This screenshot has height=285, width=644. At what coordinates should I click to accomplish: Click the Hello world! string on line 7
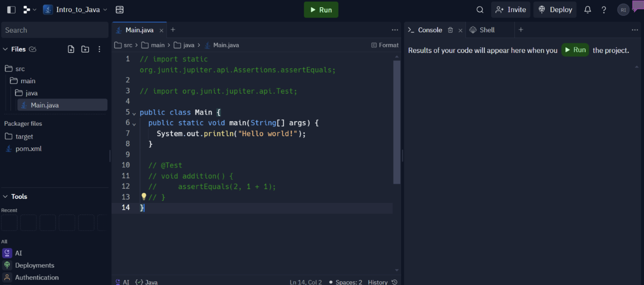click(267, 134)
